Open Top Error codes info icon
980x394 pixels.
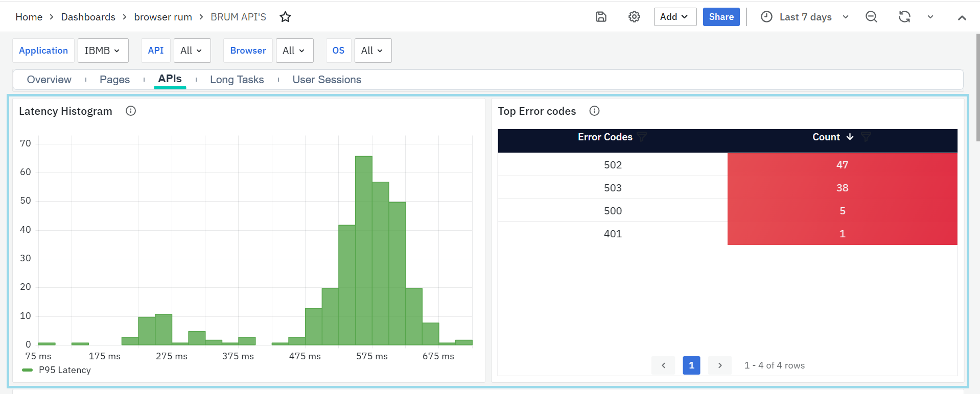594,111
